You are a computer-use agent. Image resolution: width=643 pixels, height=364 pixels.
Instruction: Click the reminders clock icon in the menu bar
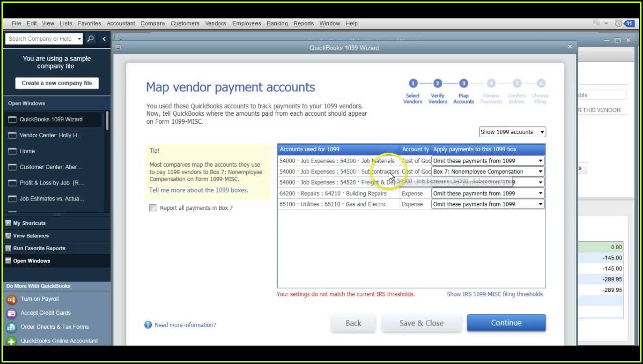pos(619,23)
